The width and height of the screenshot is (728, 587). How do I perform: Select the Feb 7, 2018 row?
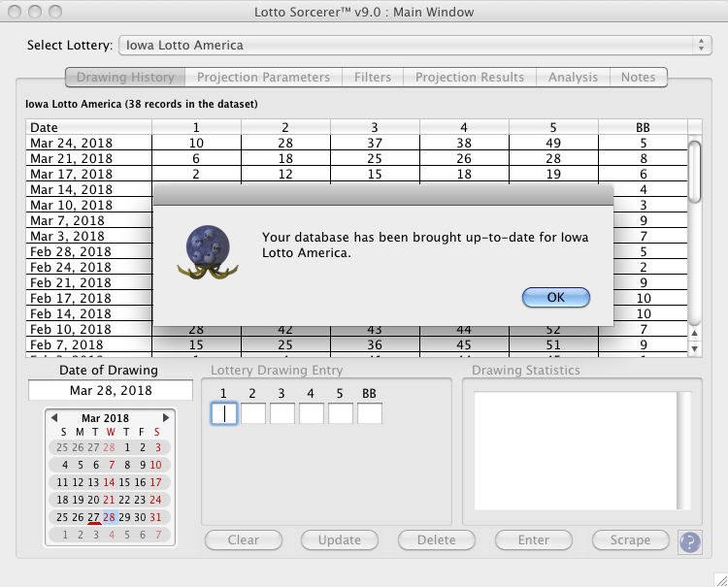pos(356,344)
